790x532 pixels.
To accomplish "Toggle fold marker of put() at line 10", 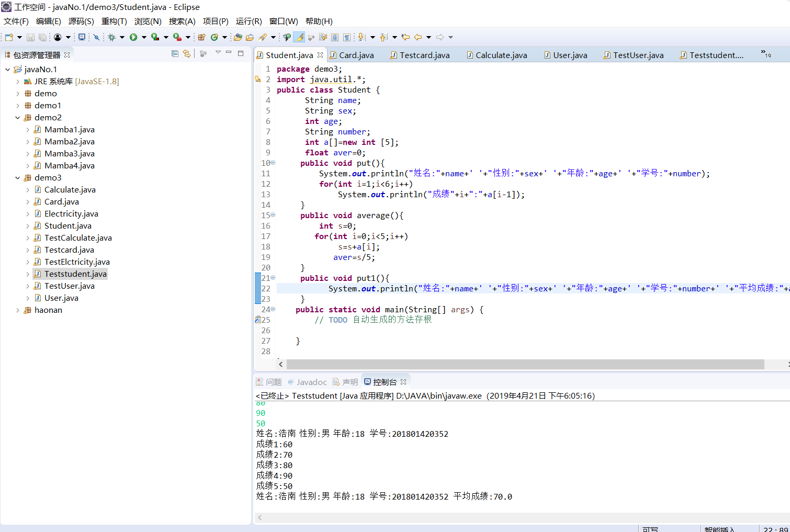I will click(x=273, y=163).
